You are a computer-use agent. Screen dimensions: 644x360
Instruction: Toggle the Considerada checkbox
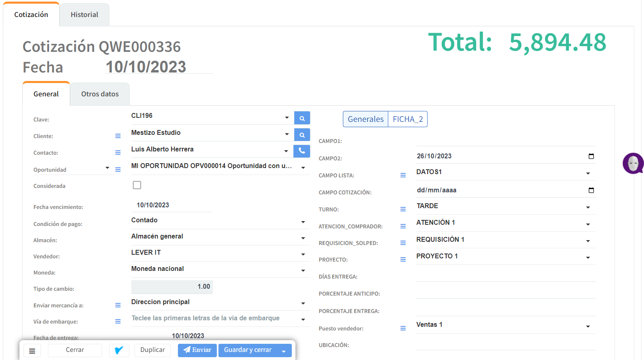coord(137,185)
